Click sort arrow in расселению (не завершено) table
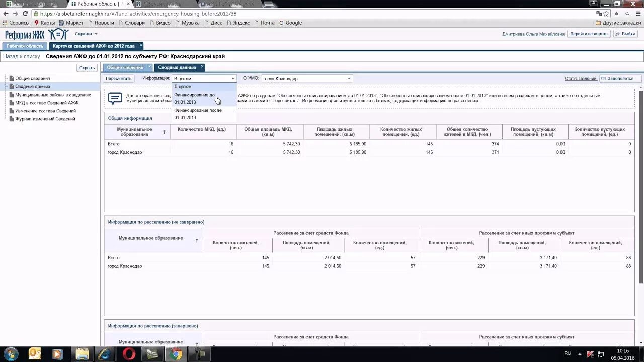The width and height of the screenshot is (644, 362). pyautogui.click(x=197, y=241)
